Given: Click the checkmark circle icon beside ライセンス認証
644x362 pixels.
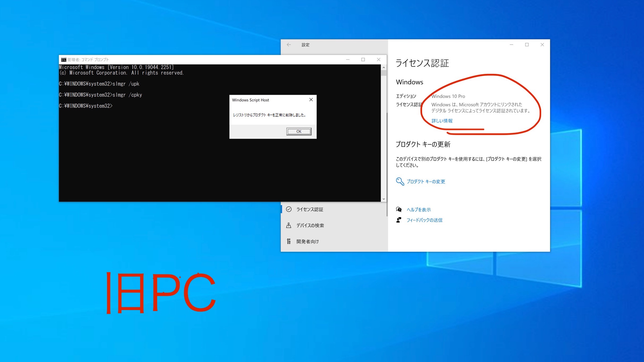Looking at the screenshot, I should pyautogui.click(x=289, y=209).
